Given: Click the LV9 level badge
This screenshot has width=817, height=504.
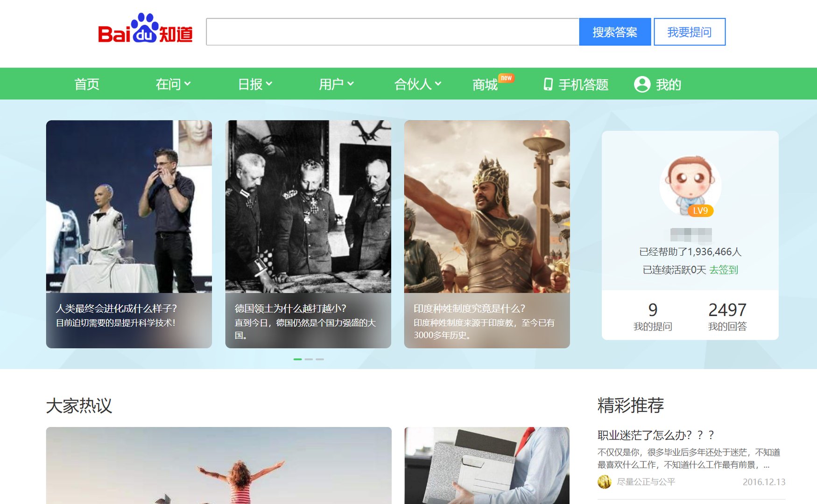Looking at the screenshot, I should (x=701, y=211).
